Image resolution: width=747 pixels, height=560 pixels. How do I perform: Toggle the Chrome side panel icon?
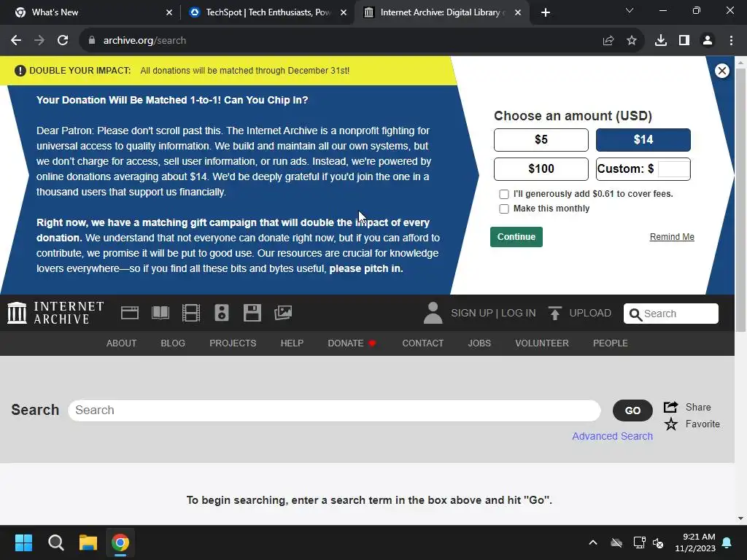pyautogui.click(x=684, y=41)
